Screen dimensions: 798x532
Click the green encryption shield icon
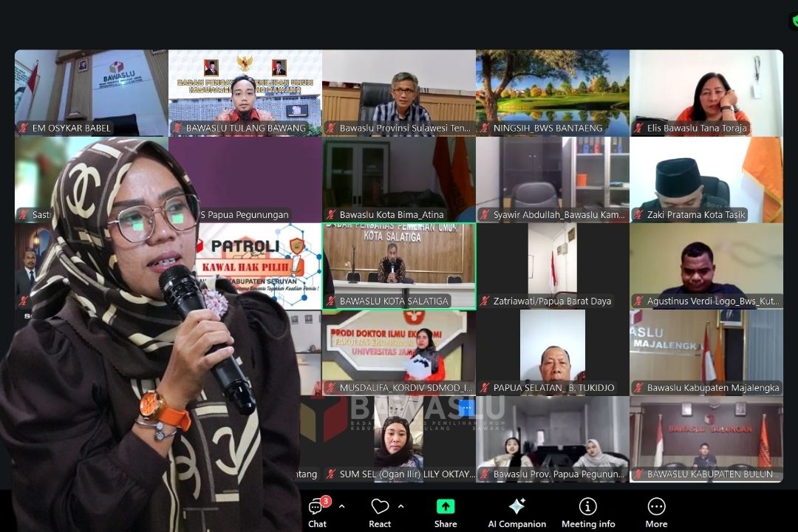click(794, 21)
